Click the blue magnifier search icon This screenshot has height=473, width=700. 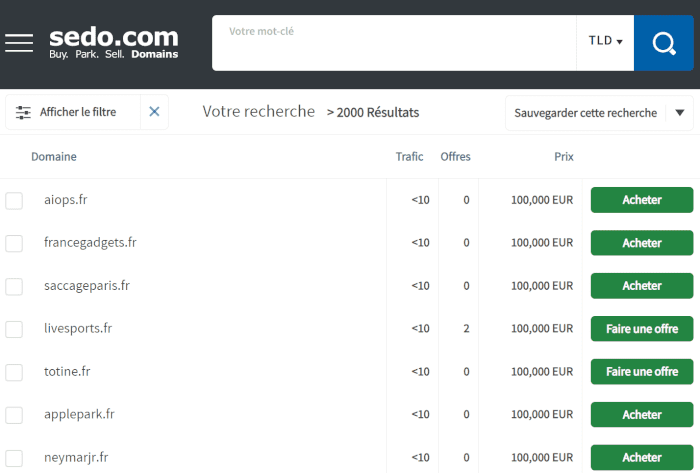[x=663, y=43]
